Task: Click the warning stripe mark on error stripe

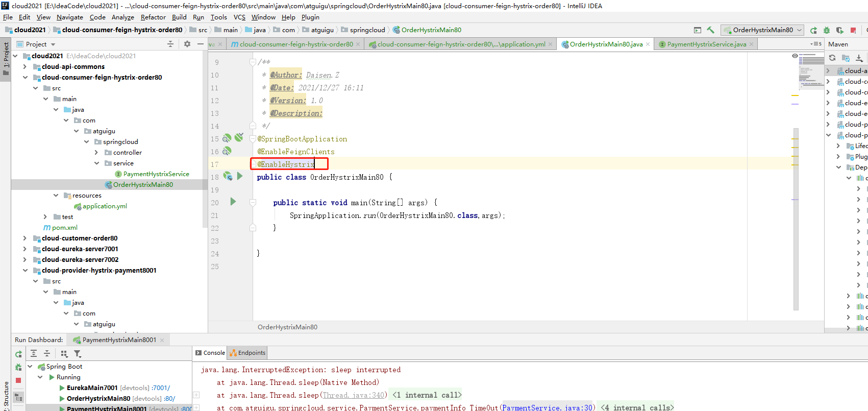Action: click(795, 95)
